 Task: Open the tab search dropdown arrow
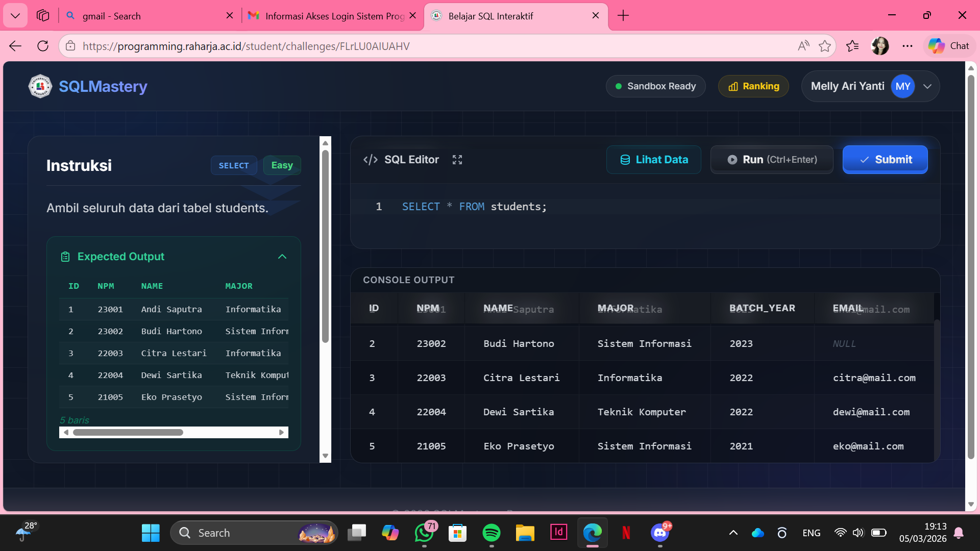(15, 16)
